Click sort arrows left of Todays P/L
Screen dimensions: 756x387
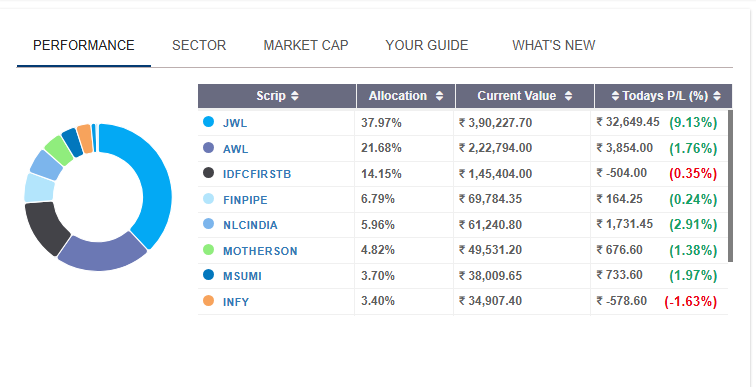[x=615, y=96]
